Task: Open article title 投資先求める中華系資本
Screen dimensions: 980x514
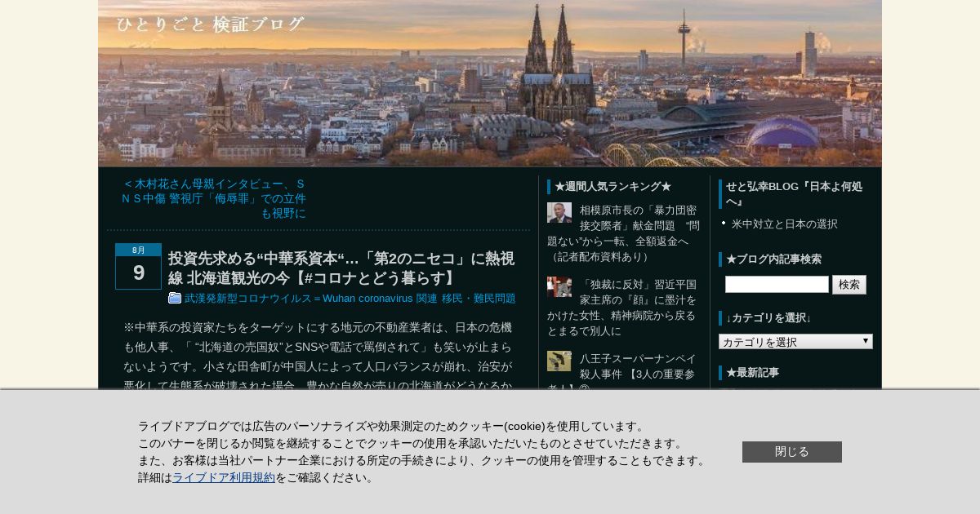Action: pyautogui.click(x=341, y=268)
